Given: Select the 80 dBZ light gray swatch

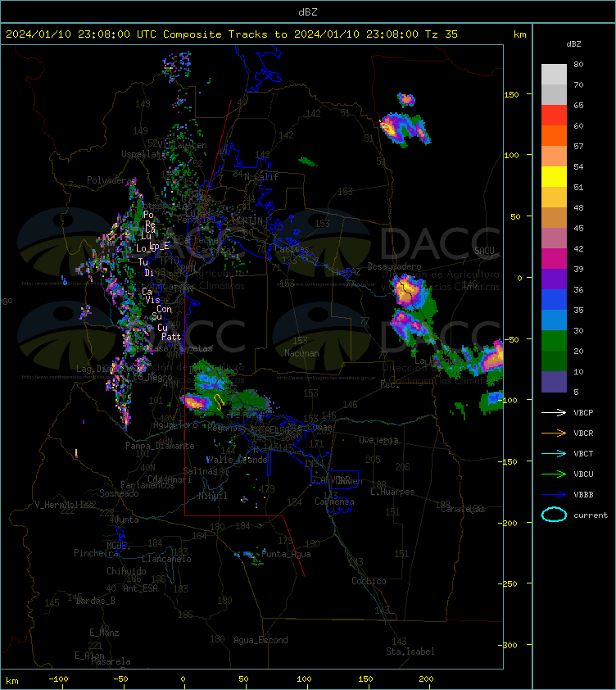Looking at the screenshot, I should [554, 74].
